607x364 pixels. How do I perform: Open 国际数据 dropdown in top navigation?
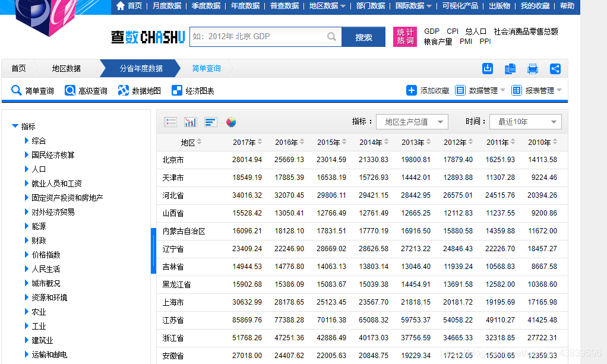coord(413,6)
